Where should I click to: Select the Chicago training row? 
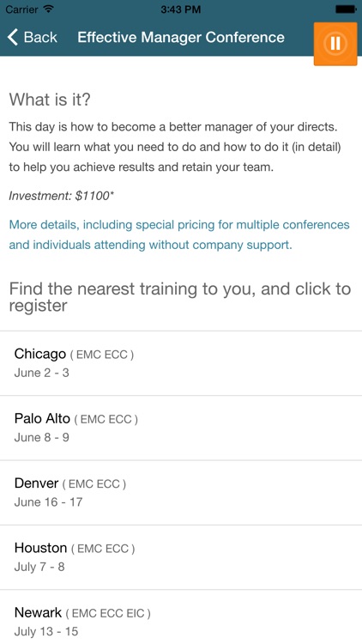pos(181,363)
